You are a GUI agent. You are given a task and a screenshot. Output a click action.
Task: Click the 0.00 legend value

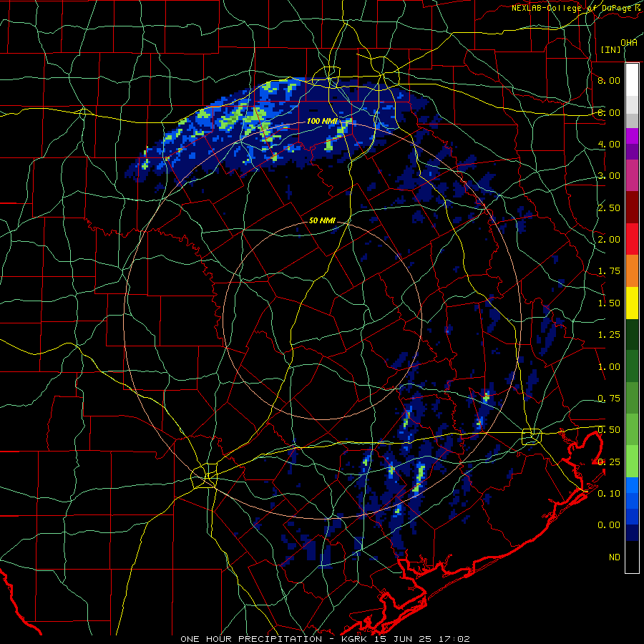click(x=609, y=525)
